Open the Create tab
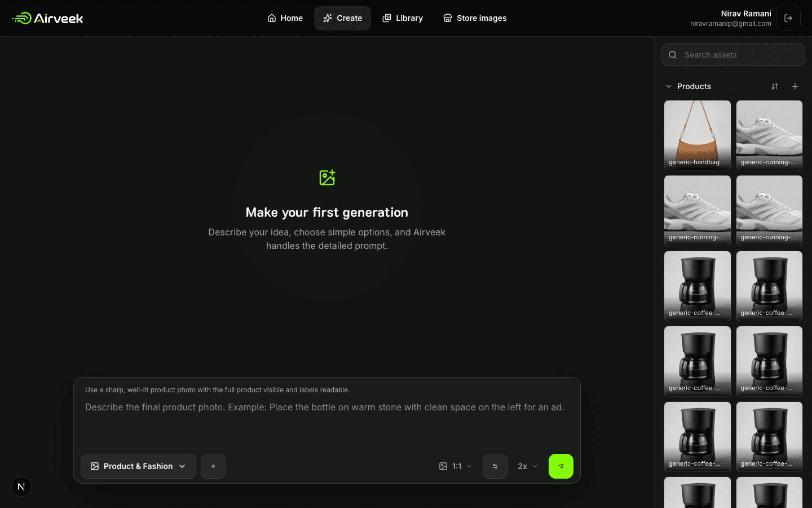 [x=342, y=18]
